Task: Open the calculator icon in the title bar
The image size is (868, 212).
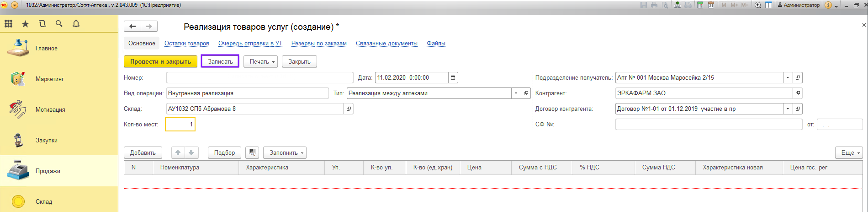Action: pos(700,5)
